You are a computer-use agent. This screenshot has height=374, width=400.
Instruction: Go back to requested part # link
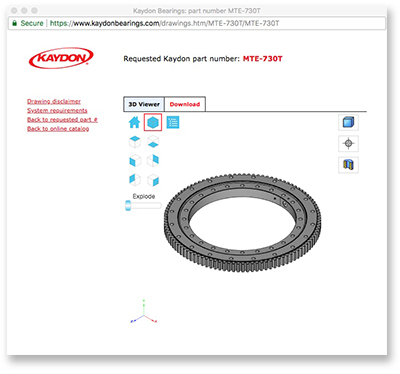(x=62, y=120)
